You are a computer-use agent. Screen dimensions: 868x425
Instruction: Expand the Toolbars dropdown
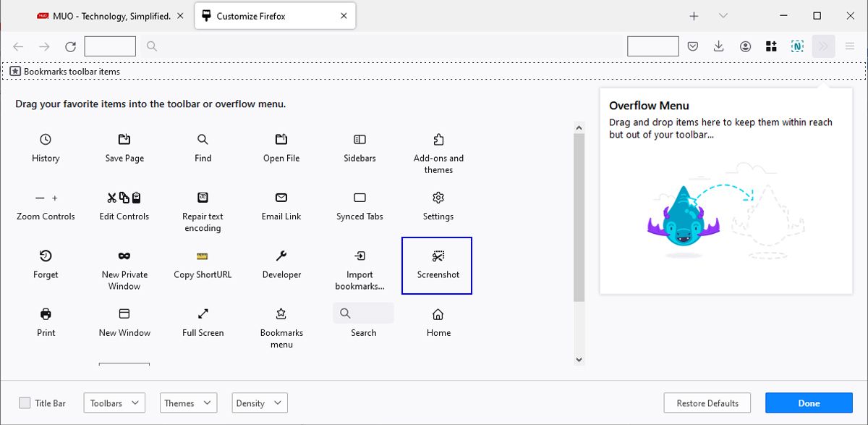114,403
